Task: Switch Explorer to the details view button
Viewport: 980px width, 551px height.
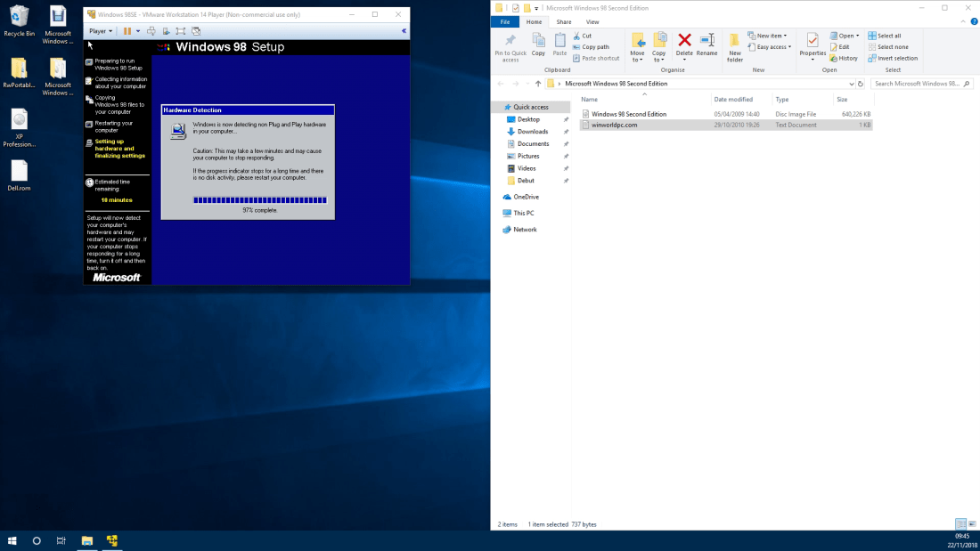Action: 960,524
